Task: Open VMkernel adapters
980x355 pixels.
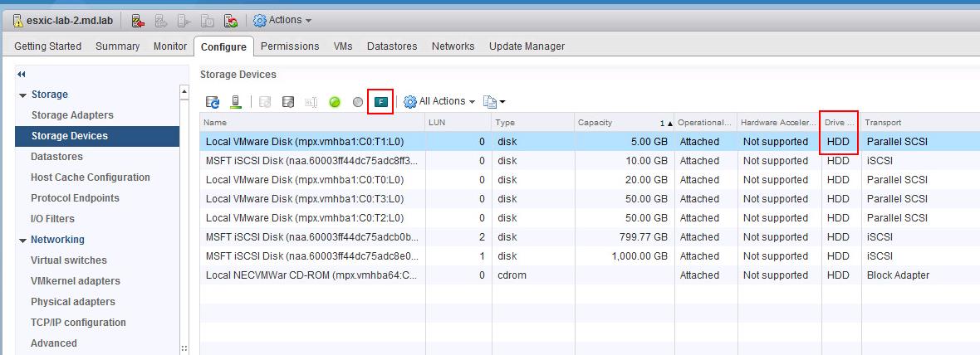Action: click(75, 280)
